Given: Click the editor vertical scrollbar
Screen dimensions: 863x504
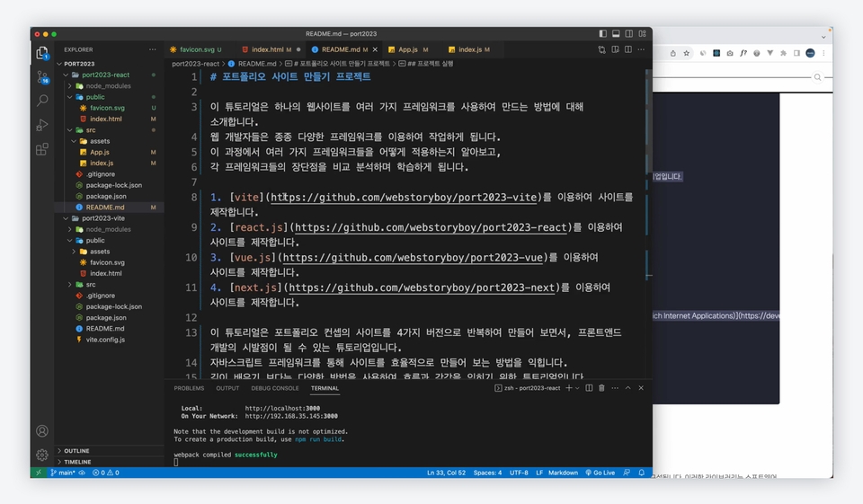Looking at the screenshot, I should [649, 121].
